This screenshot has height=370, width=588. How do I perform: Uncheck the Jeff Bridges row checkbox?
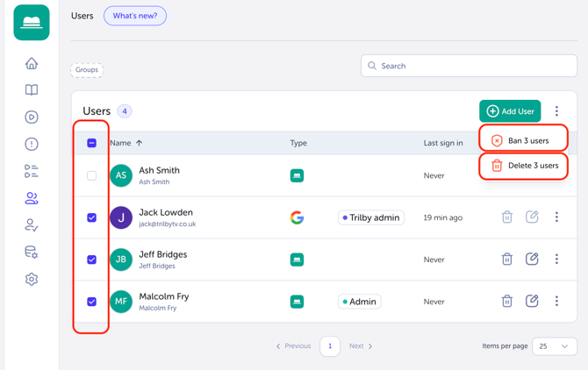tap(91, 260)
